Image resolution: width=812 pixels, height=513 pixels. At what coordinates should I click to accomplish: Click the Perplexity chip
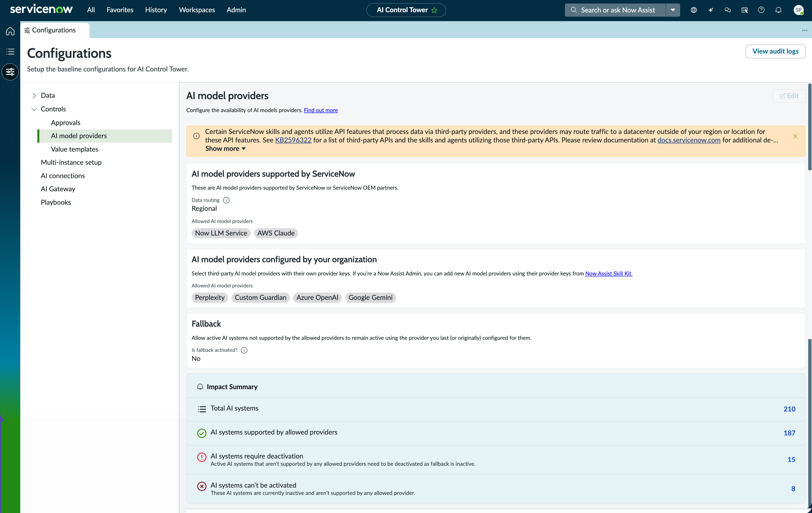[210, 298]
